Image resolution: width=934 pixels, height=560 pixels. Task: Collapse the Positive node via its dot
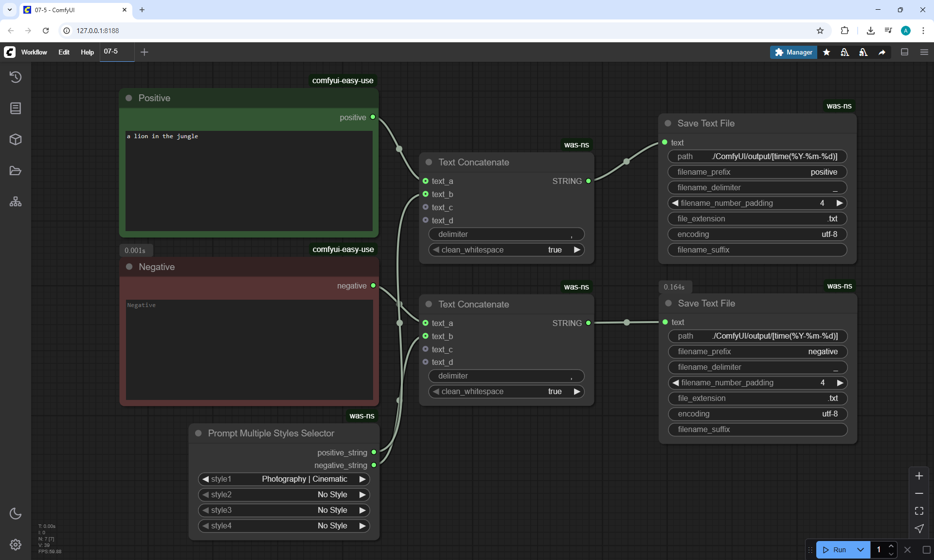pyautogui.click(x=129, y=98)
